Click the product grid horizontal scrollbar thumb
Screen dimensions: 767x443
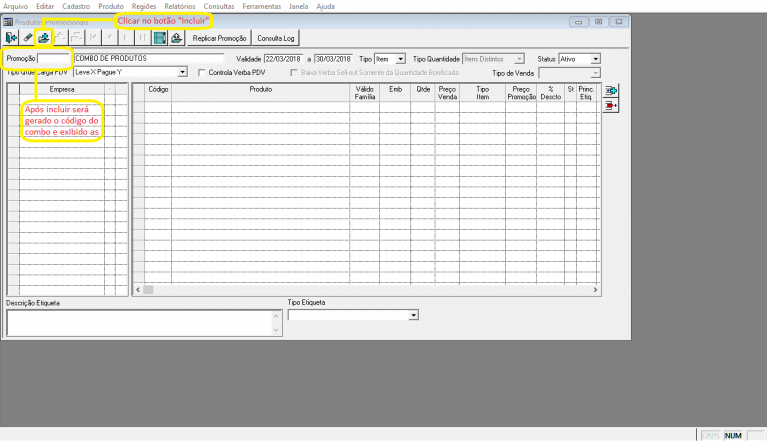tap(148, 290)
